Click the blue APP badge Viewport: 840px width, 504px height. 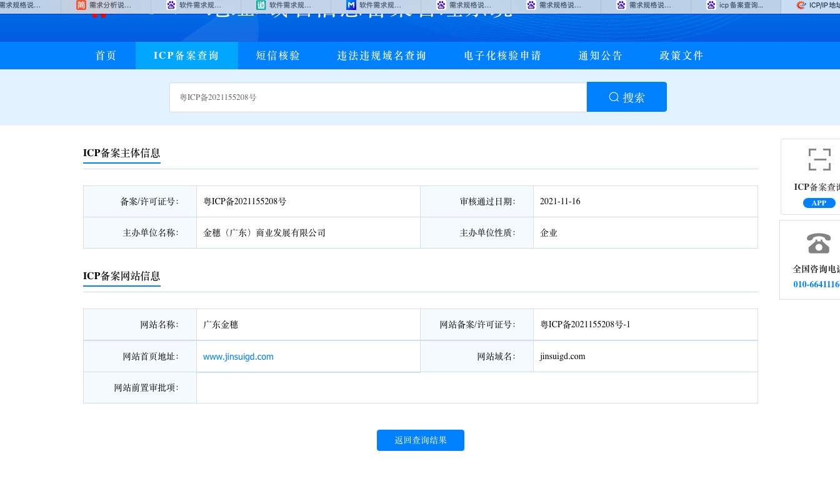819,203
